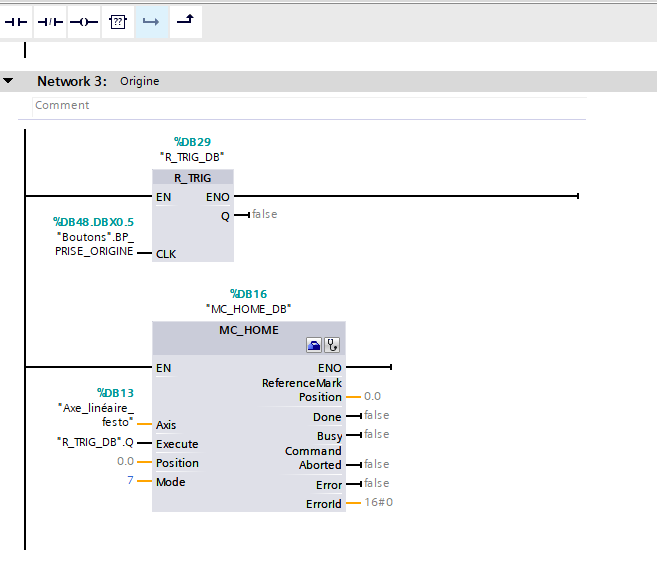Select the "MC_HOME_DB" instance name
This screenshot has width=657, height=562.
coord(248,309)
